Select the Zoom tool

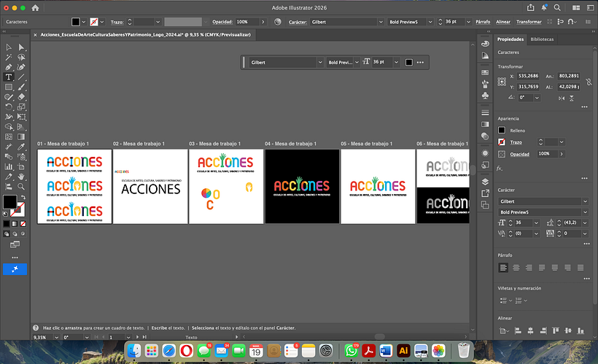pos(21,187)
